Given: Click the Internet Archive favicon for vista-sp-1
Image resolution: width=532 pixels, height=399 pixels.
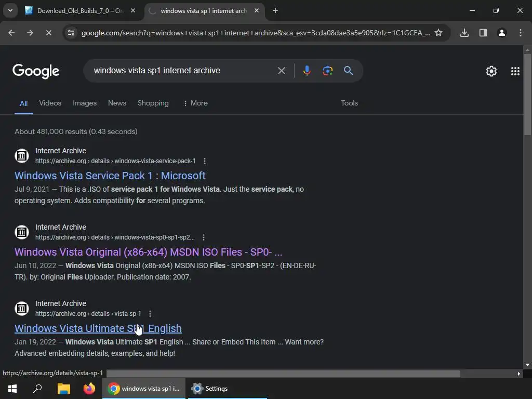Looking at the screenshot, I should pyautogui.click(x=22, y=309).
